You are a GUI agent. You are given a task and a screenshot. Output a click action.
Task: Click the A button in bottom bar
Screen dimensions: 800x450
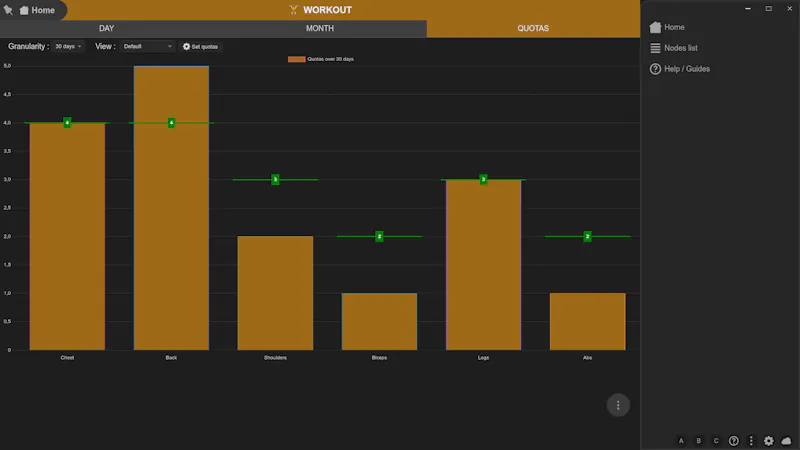(681, 441)
